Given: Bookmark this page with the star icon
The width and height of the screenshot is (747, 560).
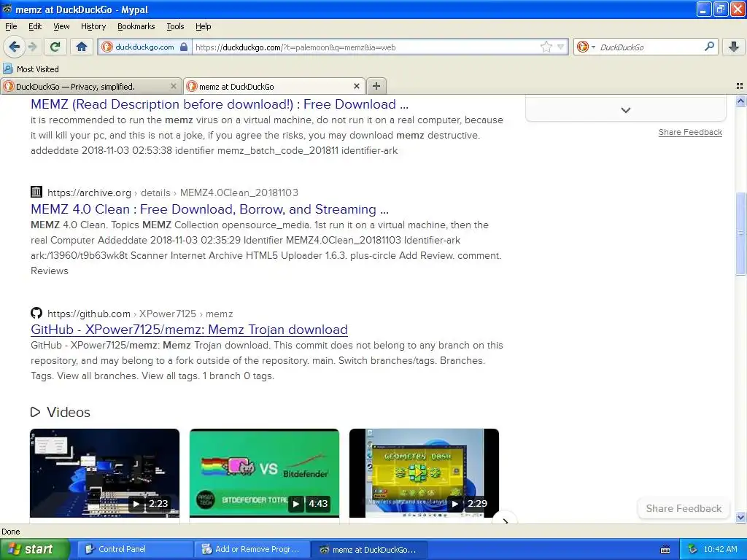Looking at the screenshot, I should (546, 47).
